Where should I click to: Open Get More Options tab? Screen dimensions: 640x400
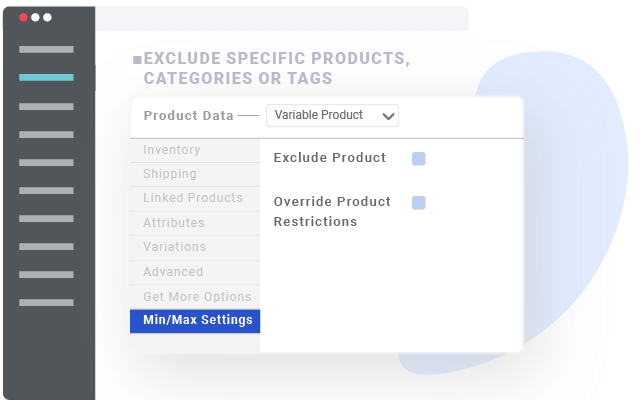click(x=197, y=297)
